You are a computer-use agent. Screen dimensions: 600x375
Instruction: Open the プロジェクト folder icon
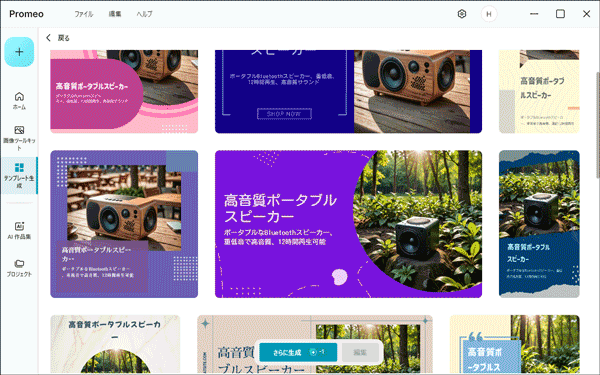(x=19, y=268)
